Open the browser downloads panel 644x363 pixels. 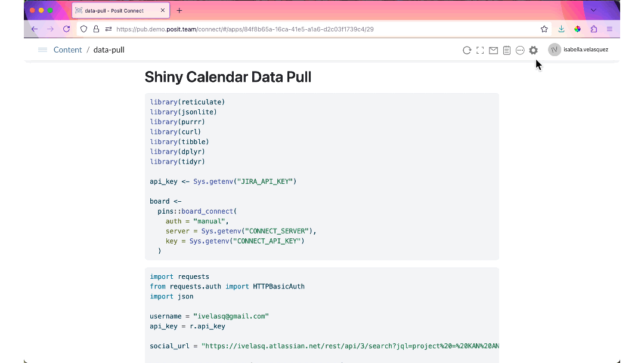tap(561, 29)
